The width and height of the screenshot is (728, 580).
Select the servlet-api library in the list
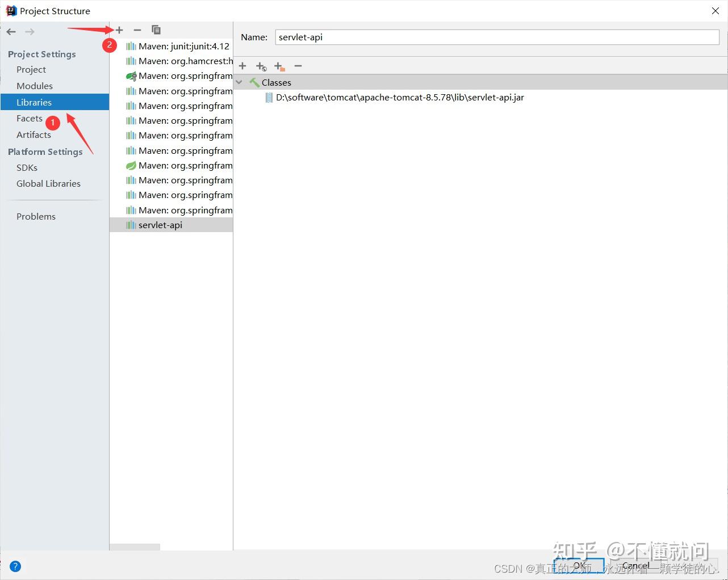160,225
